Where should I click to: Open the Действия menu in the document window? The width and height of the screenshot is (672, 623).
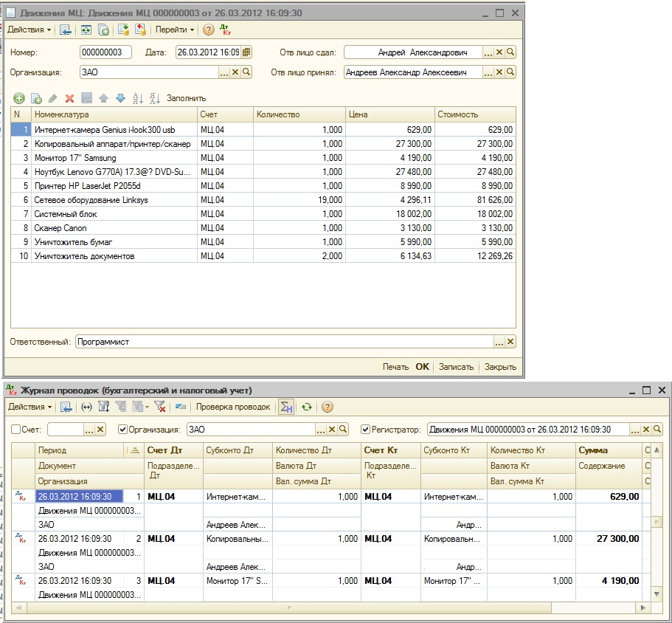coord(30,30)
